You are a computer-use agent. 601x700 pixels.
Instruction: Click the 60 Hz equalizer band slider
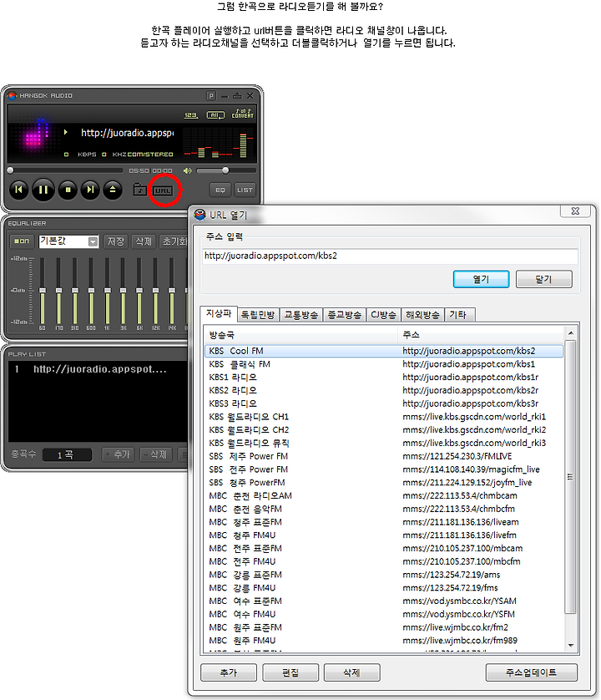click(43, 291)
